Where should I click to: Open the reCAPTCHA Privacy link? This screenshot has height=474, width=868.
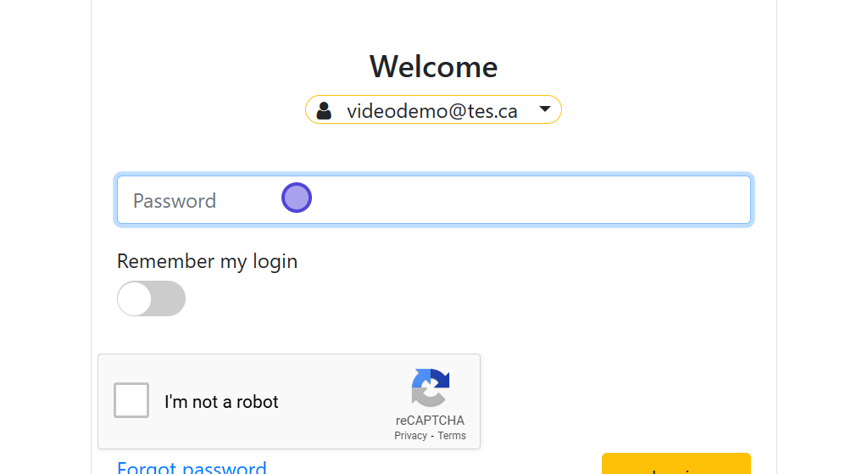point(410,436)
